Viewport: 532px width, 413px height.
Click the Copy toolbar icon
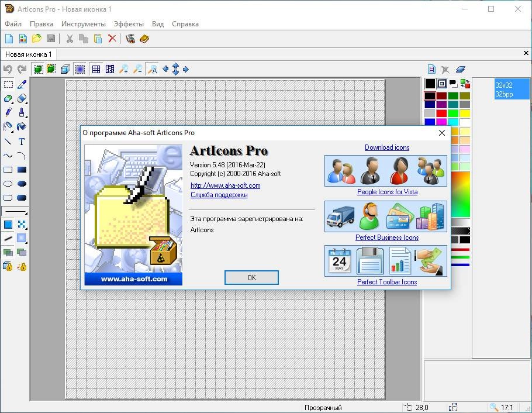click(x=84, y=39)
